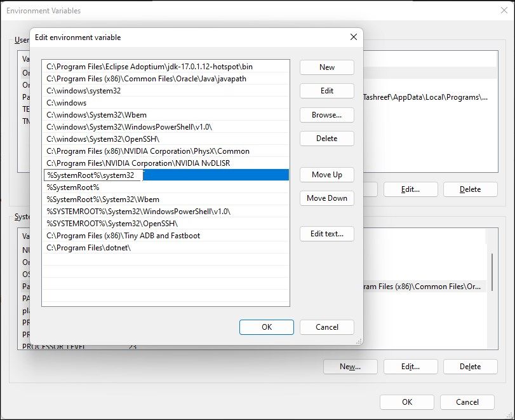
Task: Click OK in the Environment Variables window
Action: [x=406, y=402]
